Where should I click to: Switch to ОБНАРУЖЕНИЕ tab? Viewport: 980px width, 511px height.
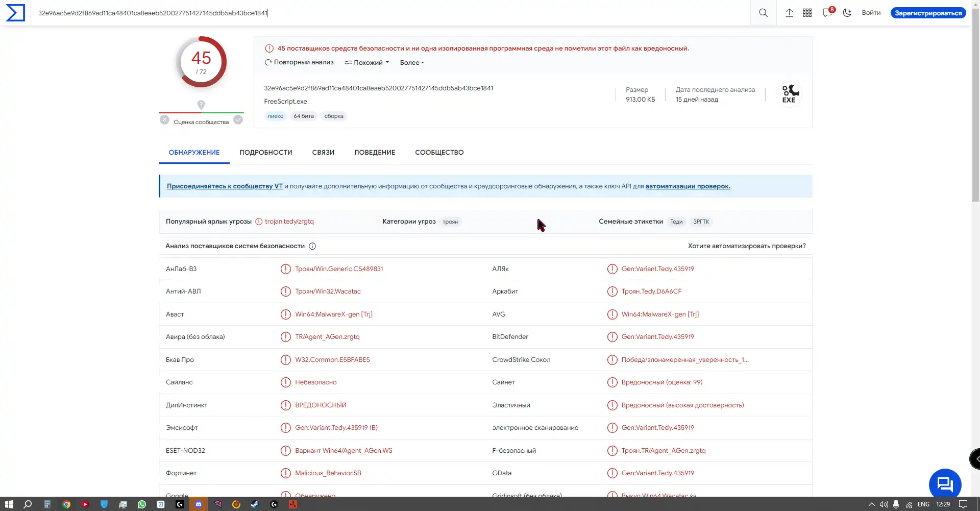pos(194,152)
